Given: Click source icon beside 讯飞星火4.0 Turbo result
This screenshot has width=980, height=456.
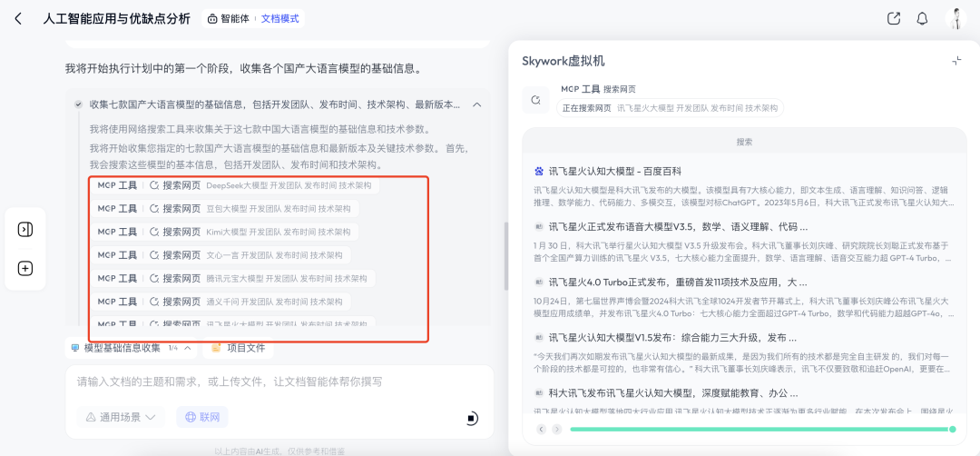Looking at the screenshot, I should click(x=539, y=283).
